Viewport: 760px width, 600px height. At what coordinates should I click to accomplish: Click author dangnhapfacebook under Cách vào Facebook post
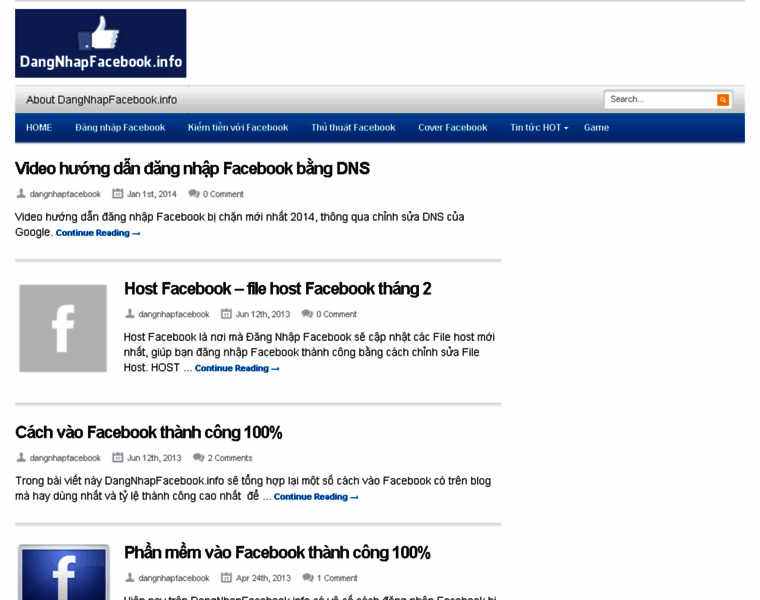(65, 458)
